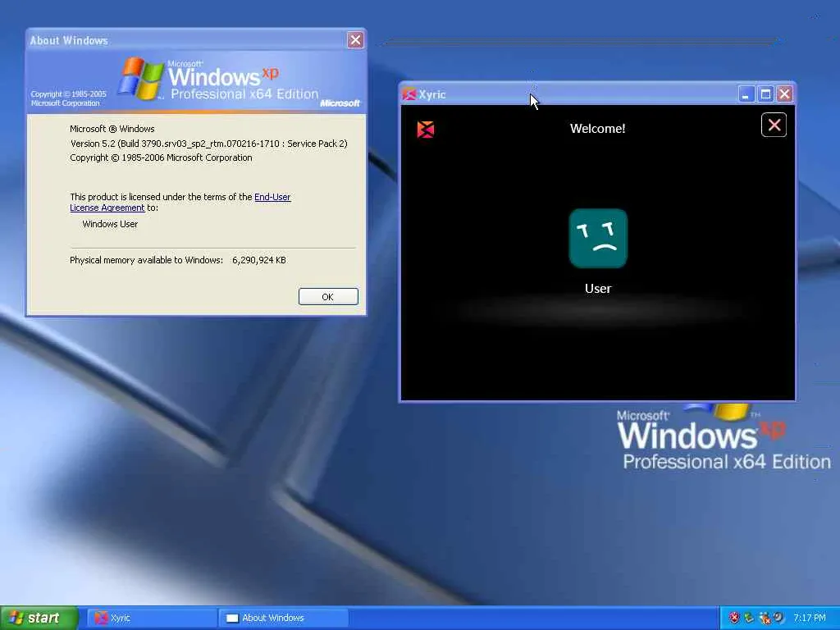Switch to the Xyric taskbar button

pos(152,618)
